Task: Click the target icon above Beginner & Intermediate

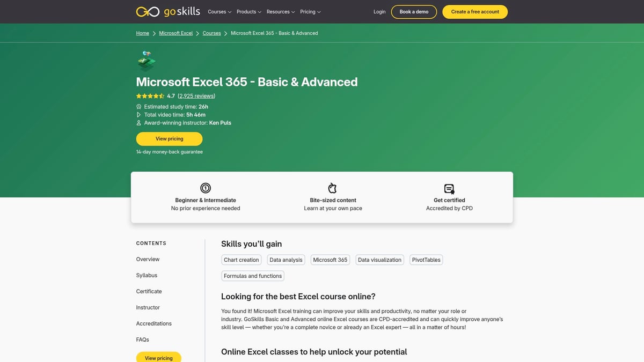Action: [x=205, y=188]
